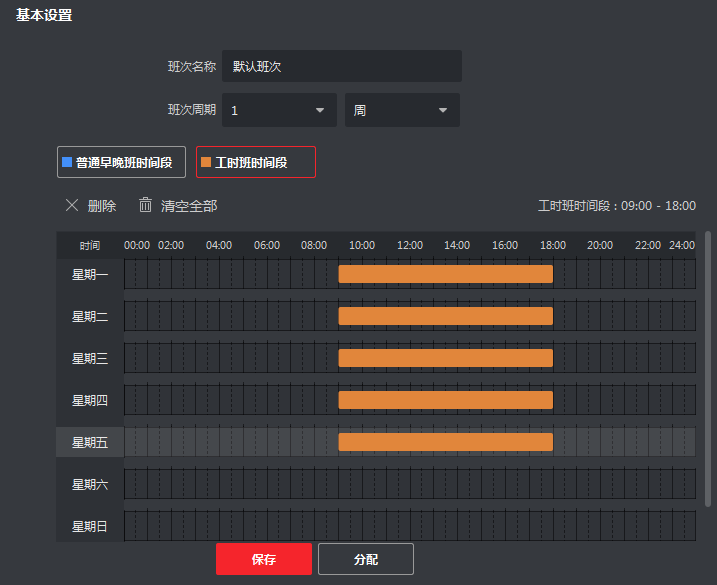Click the 06:00 time header label
This screenshot has width=717, height=585.
(x=267, y=246)
